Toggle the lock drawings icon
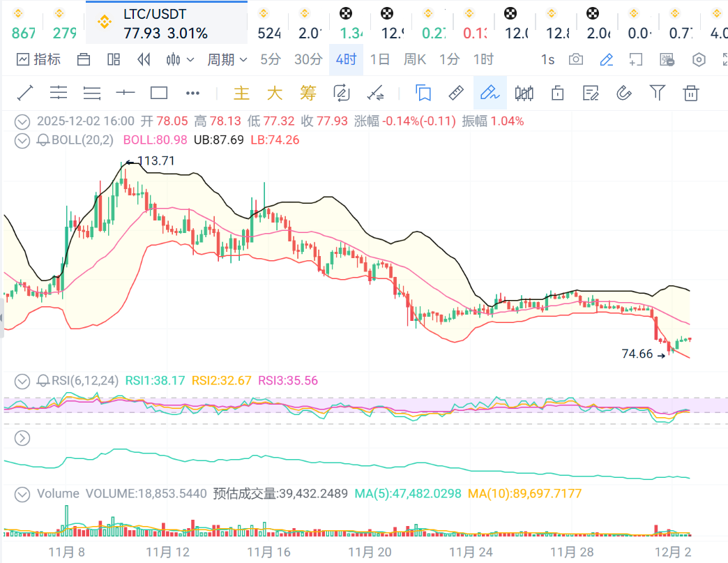The height and width of the screenshot is (563, 728). pyautogui.click(x=557, y=93)
